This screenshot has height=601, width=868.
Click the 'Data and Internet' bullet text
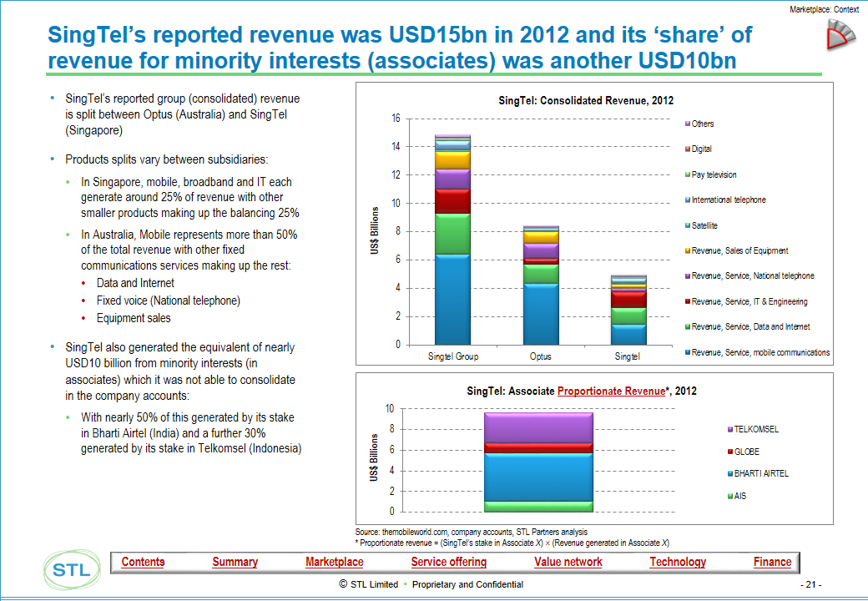135,283
